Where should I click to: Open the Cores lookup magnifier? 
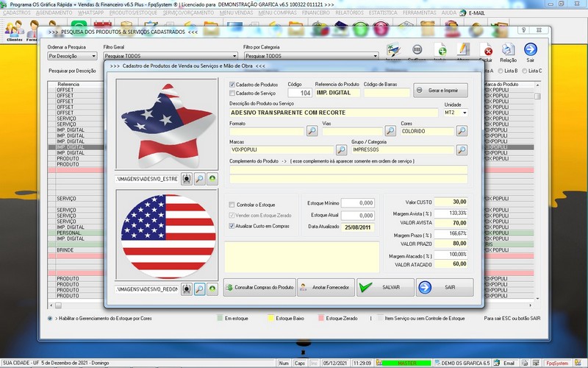click(462, 131)
